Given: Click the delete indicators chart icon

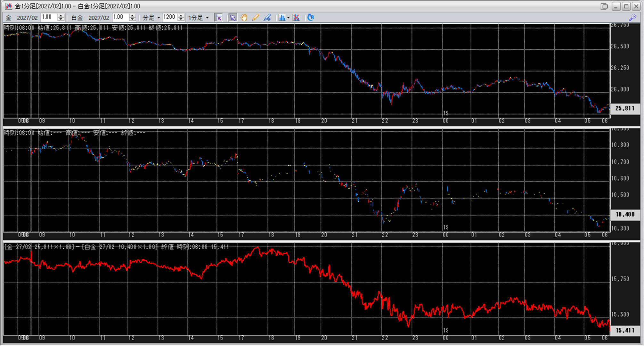Looking at the screenshot, I should coord(296,18).
